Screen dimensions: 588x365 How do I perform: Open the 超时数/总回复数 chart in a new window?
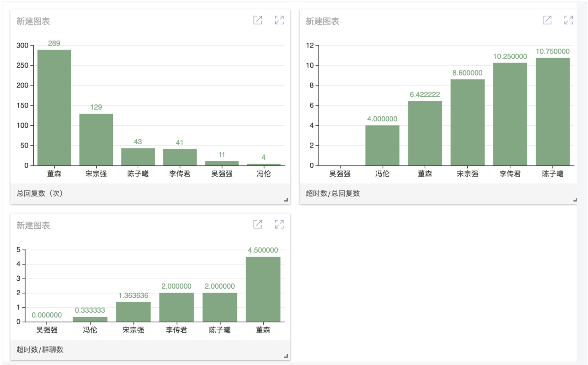[x=547, y=20]
